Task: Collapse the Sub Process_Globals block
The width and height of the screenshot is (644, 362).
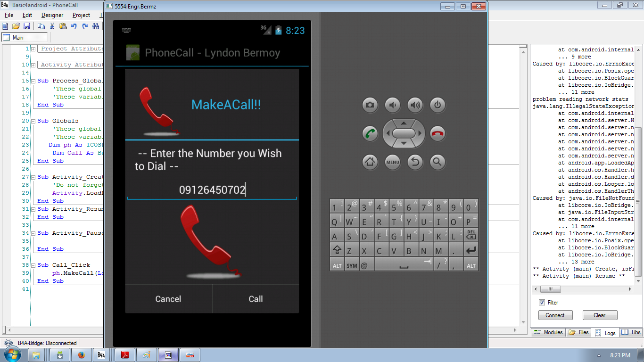Action: tap(33, 81)
